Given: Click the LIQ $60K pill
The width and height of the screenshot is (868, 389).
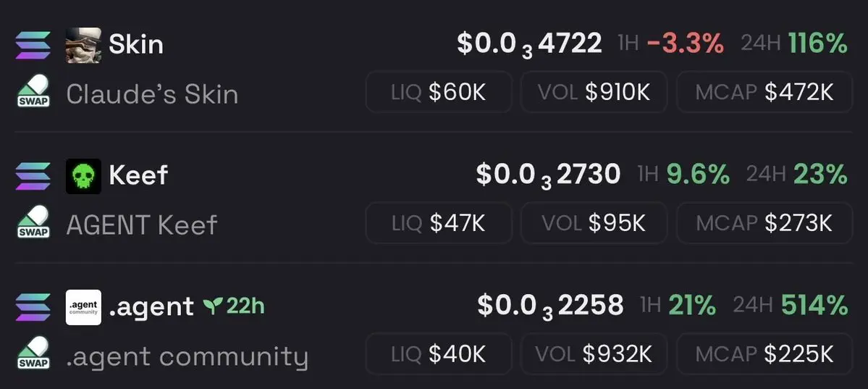Looking at the screenshot, I should click(439, 92).
